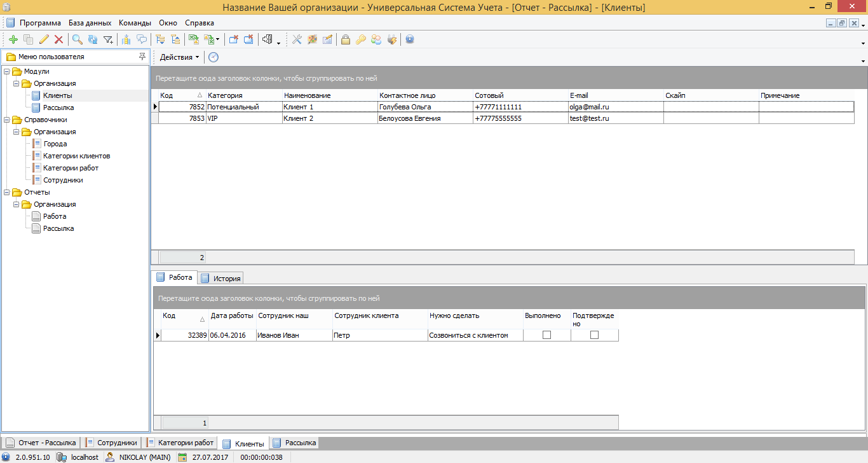Image resolution: width=868 pixels, height=463 pixels.
Task: Click the Copy record toolbar icon
Action: coord(29,39)
